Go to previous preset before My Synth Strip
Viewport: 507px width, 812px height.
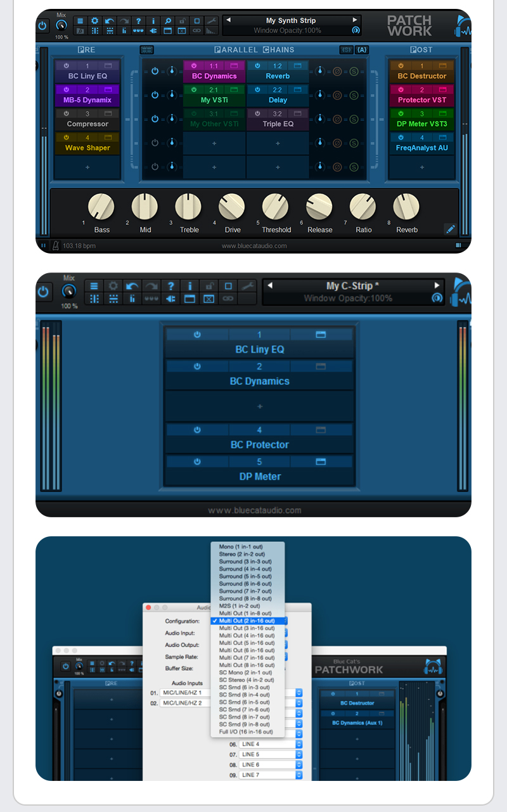coord(228,20)
